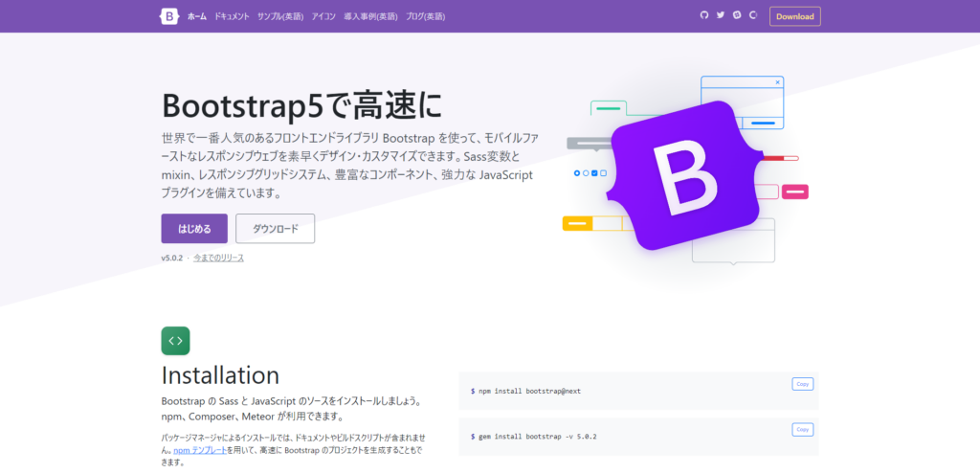This screenshot has height=474, width=980.
Task: Go to the ホーム nav item
Action: tap(196, 16)
